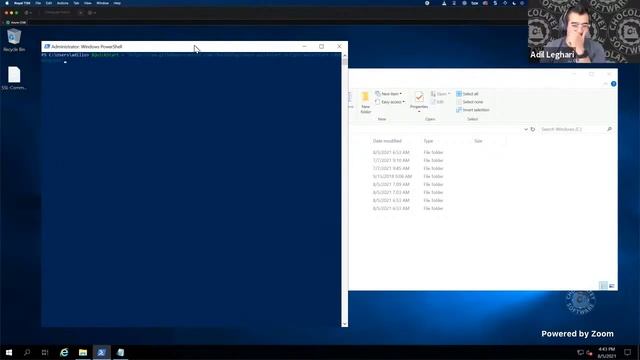
Task: Switch to details view in File Explorer
Action: [x=603, y=286]
